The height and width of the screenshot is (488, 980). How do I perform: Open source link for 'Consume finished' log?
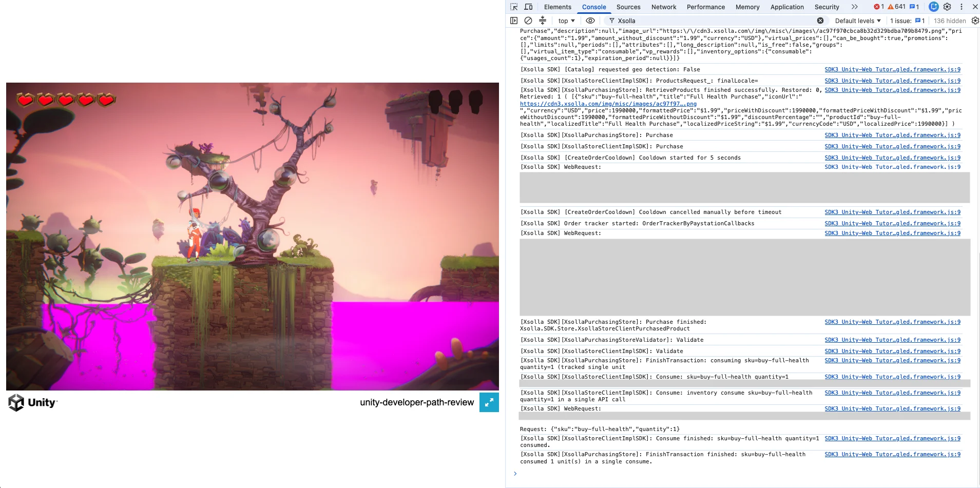pyautogui.click(x=892, y=438)
